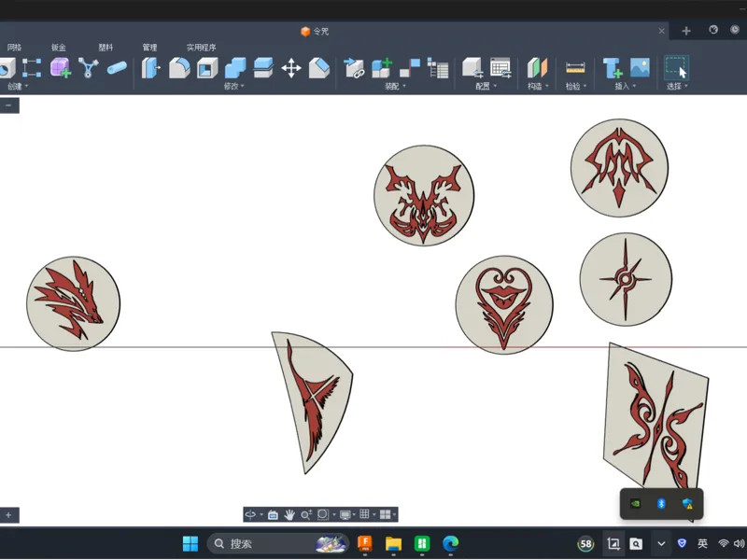Select the Measure ruler tool
The height and width of the screenshot is (560, 747).
(575, 67)
